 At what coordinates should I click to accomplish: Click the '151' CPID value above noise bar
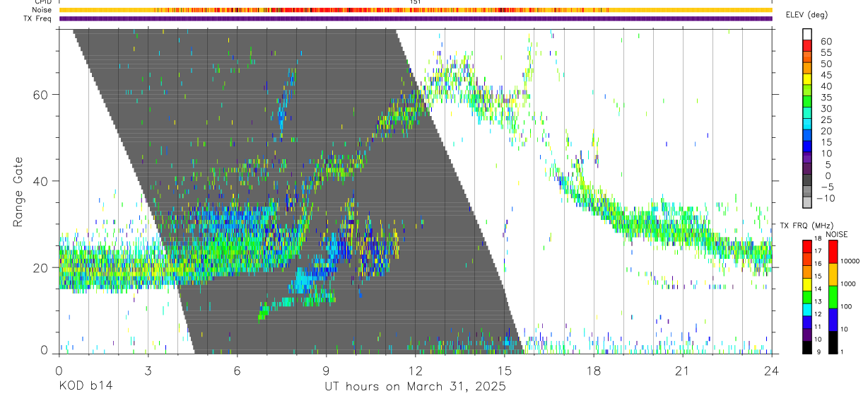point(416,3)
